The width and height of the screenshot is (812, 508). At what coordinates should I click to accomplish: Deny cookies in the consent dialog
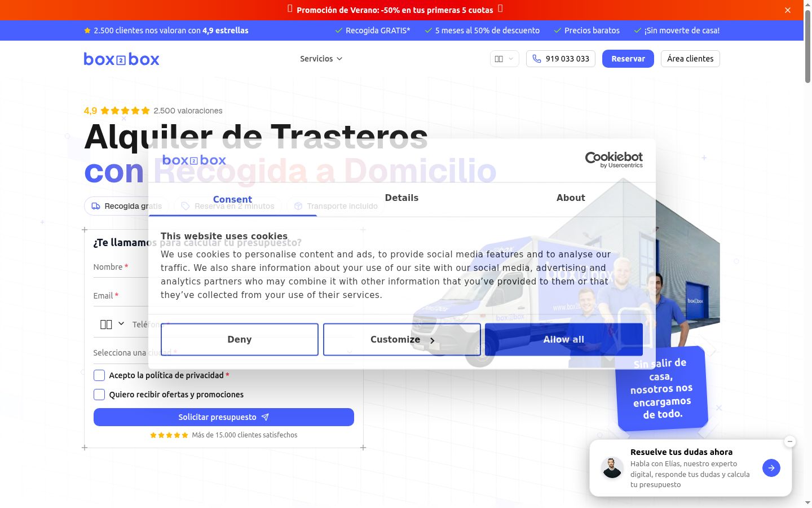240,339
